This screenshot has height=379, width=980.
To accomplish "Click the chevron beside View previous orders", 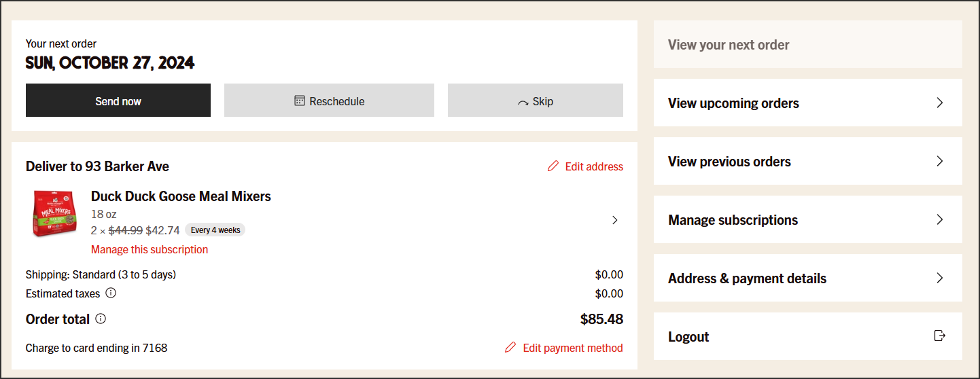I will [940, 161].
